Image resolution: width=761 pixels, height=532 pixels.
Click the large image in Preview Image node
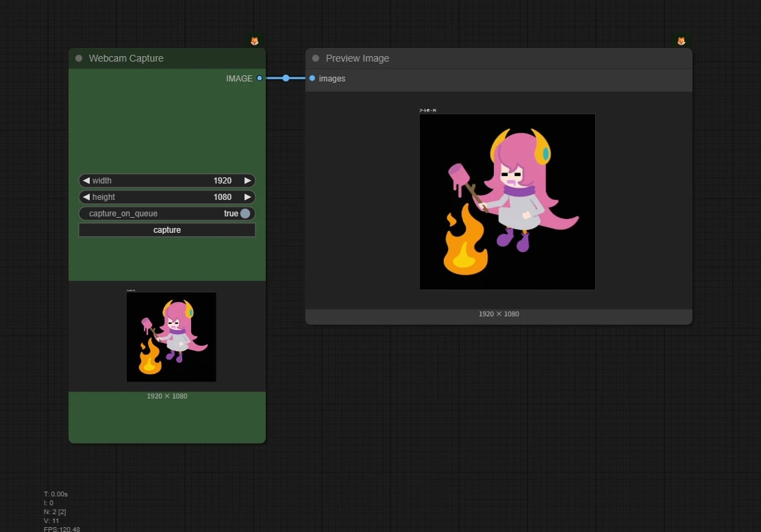(507, 202)
